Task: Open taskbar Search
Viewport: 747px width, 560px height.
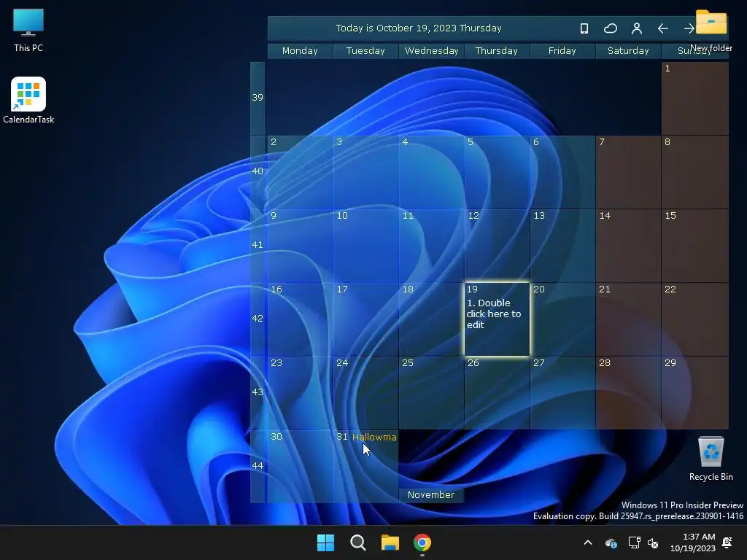Action: click(x=357, y=542)
